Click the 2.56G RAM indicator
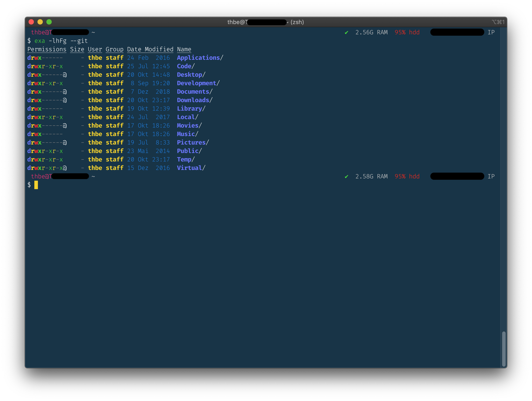This screenshot has width=532, height=401. (372, 32)
